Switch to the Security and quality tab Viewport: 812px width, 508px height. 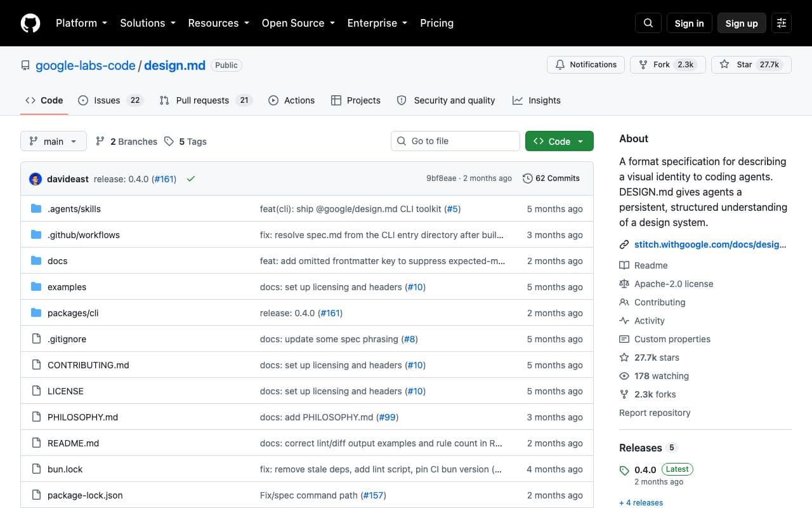[x=445, y=100]
